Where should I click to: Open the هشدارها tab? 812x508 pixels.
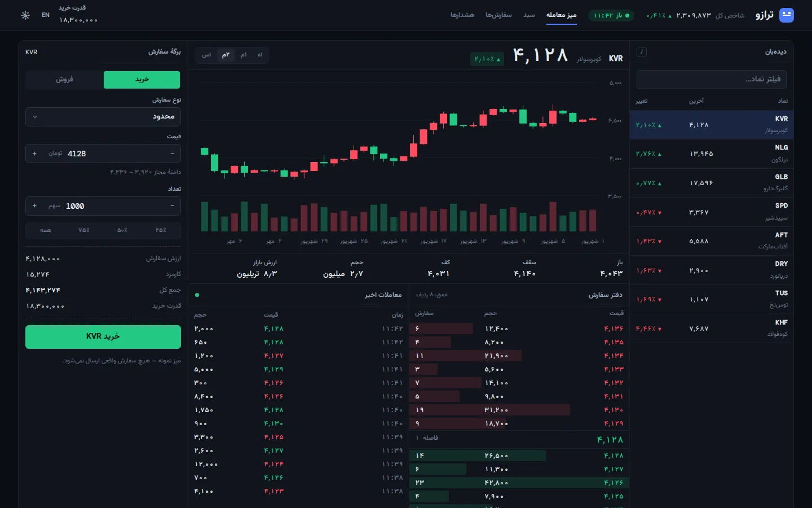click(462, 15)
